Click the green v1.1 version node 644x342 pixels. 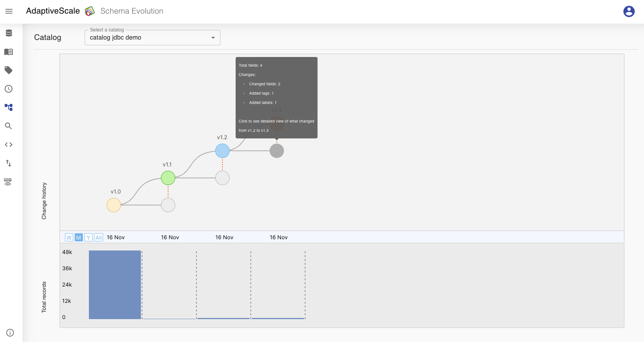coord(168,178)
